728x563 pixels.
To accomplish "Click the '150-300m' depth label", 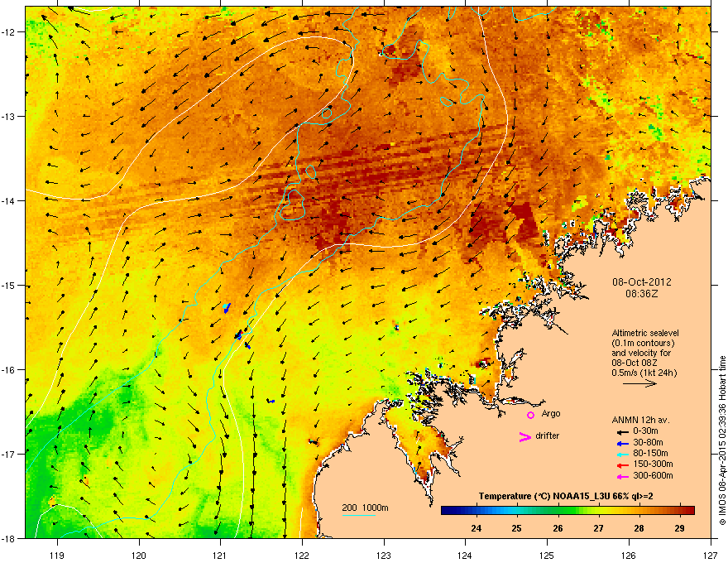I will pos(653,464).
